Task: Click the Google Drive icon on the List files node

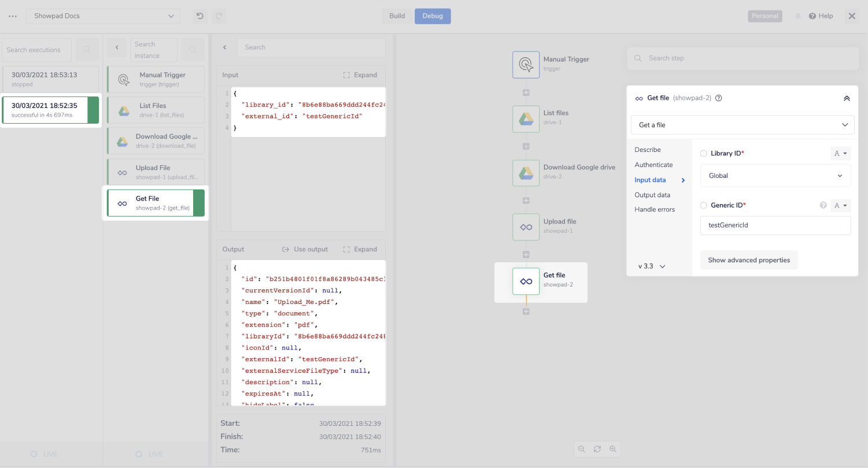Action: tap(526, 118)
